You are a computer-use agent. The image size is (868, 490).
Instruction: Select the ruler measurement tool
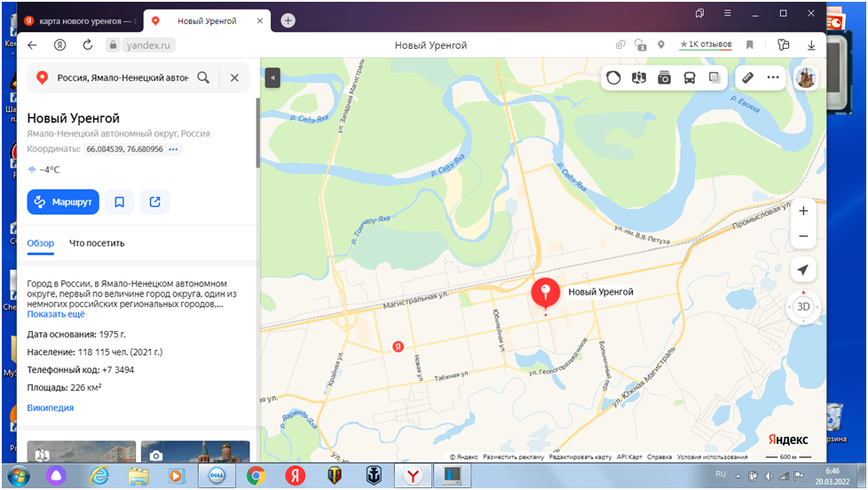747,77
